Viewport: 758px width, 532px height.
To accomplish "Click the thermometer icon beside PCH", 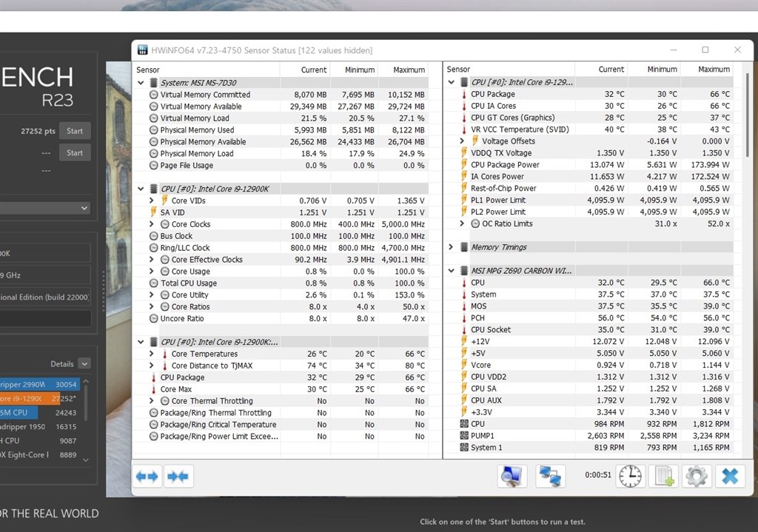I will [x=464, y=318].
